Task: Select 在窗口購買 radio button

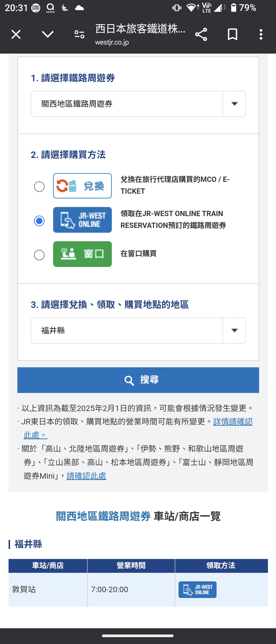Action: (39, 255)
